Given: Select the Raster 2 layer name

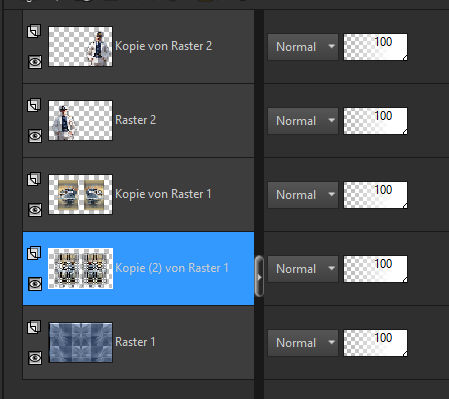Looking at the screenshot, I should click(135, 120).
